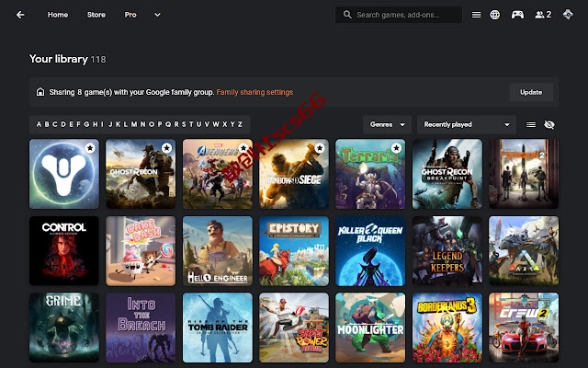Switch library to list view

point(531,125)
